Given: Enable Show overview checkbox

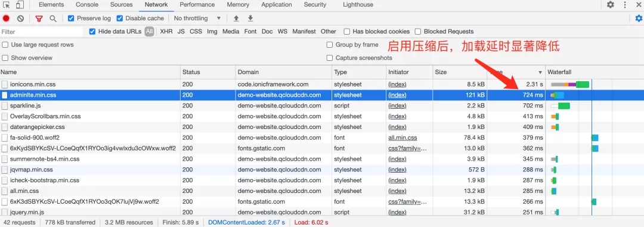Looking at the screenshot, I should [x=5, y=58].
